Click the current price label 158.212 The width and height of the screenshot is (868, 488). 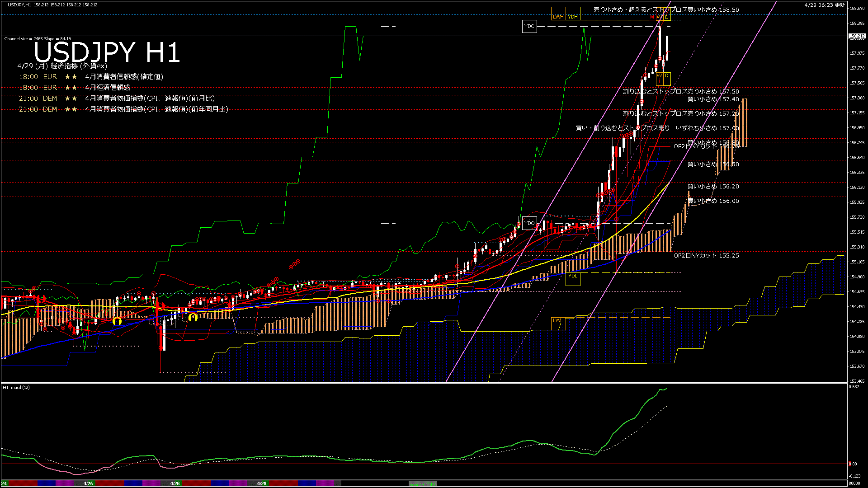click(x=857, y=36)
